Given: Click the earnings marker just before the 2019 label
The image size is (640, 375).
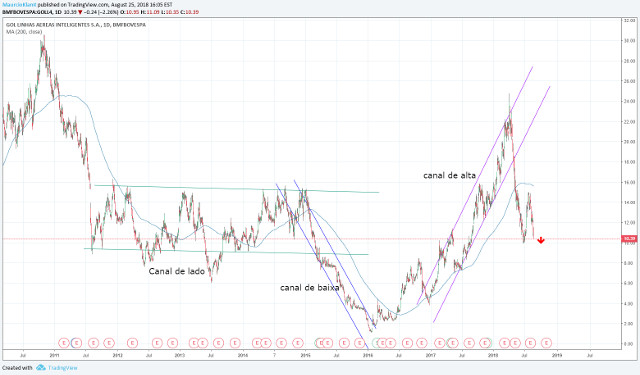Looking at the screenshot, I should 546,343.
